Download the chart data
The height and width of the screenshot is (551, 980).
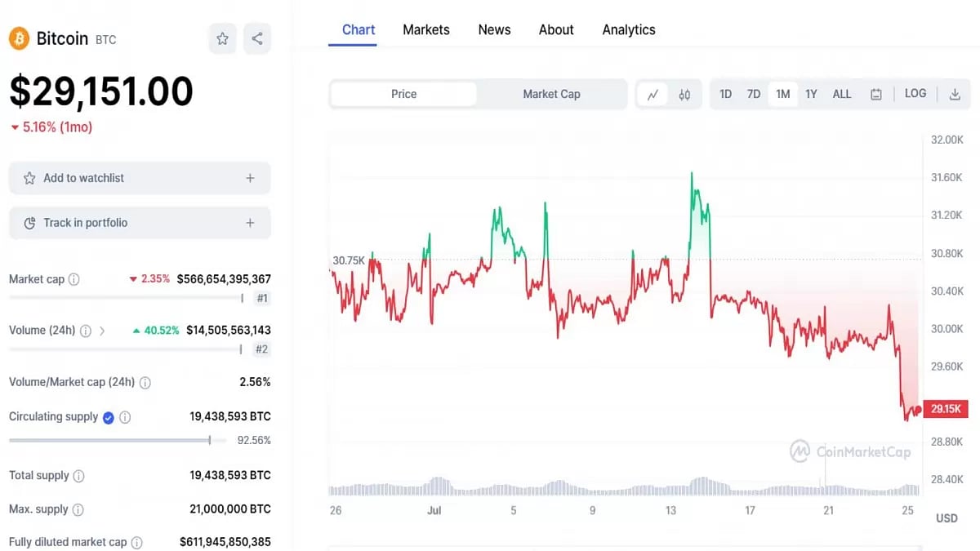tap(954, 94)
